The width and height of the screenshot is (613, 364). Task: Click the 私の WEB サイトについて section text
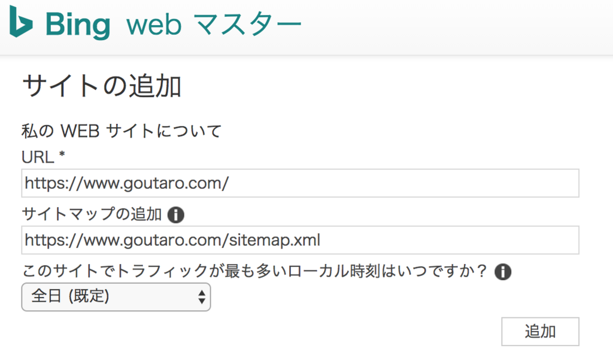point(121,131)
